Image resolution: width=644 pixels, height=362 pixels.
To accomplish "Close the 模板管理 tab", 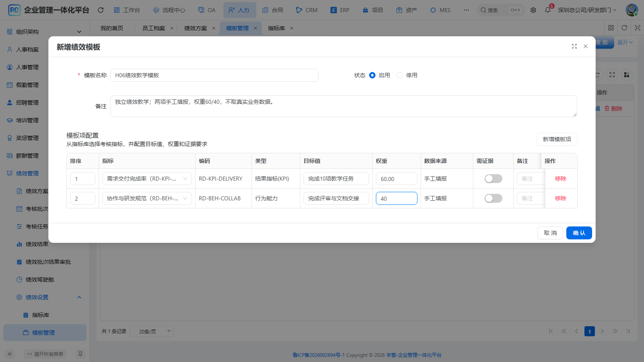I will (256, 28).
